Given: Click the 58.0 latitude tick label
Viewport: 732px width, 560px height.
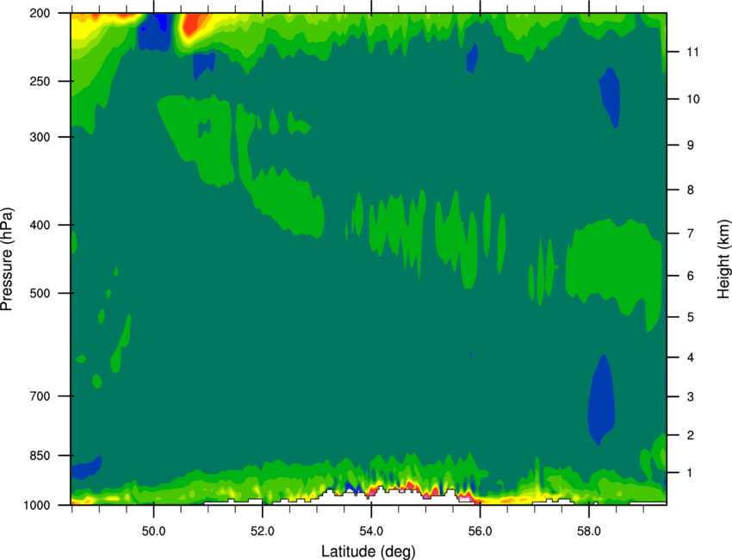Looking at the screenshot, I should [x=589, y=532].
